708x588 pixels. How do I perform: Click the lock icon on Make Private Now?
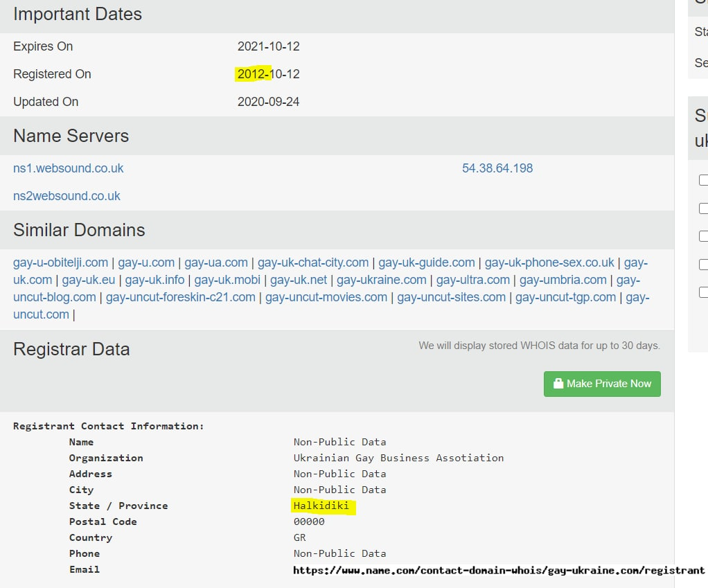pos(557,384)
